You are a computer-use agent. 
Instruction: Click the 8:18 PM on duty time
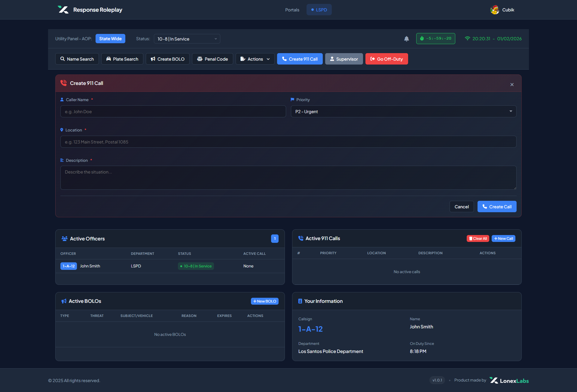coord(418,351)
